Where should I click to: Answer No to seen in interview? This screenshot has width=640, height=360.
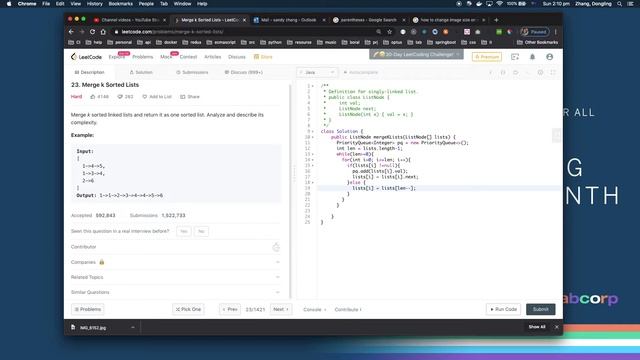pyautogui.click(x=201, y=231)
